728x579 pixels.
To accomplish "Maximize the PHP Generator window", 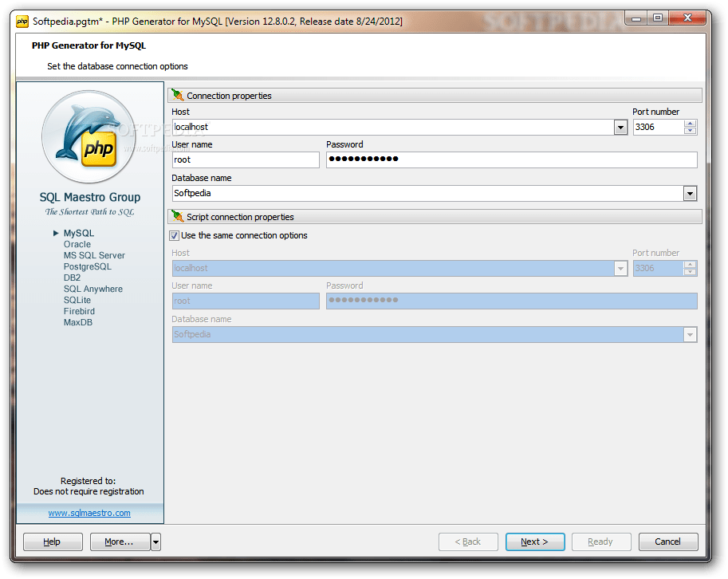I will [x=657, y=18].
